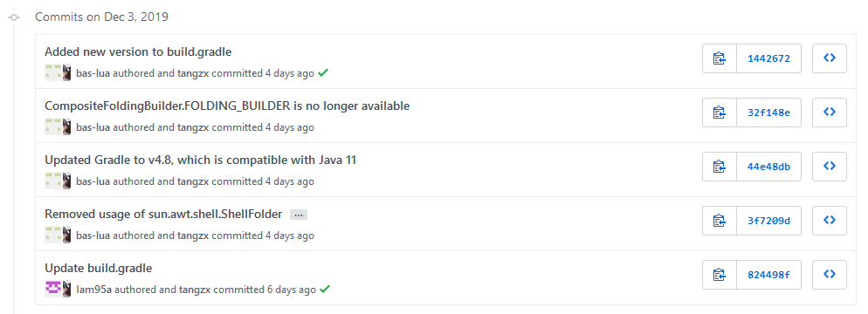
Task: Expand the ShellFolder commit message ellipsis
Action: click(299, 215)
